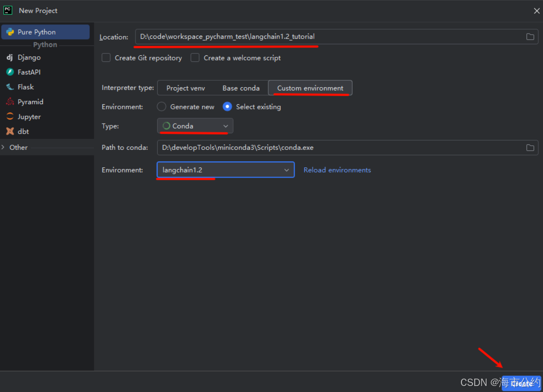Image resolution: width=543 pixels, height=392 pixels.
Task: Open the Type dropdown showing Conda
Action: click(195, 126)
